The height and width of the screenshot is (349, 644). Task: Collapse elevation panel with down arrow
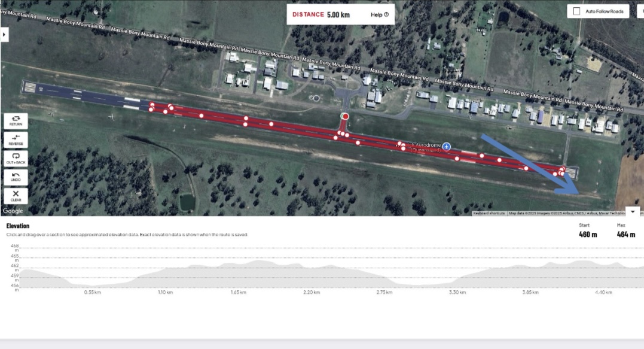click(633, 212)
